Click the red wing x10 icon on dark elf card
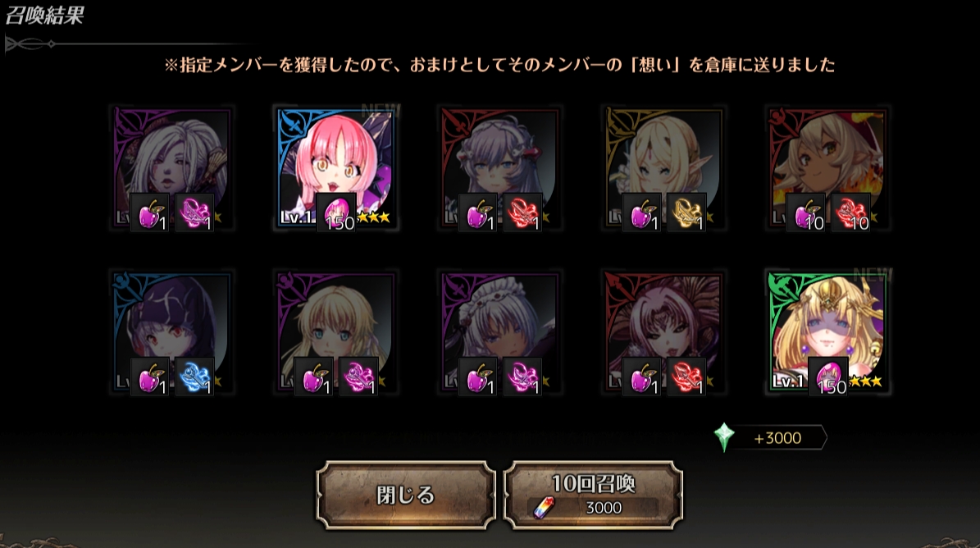Viewport: 980px width, 548px height. tap(850, 212)
